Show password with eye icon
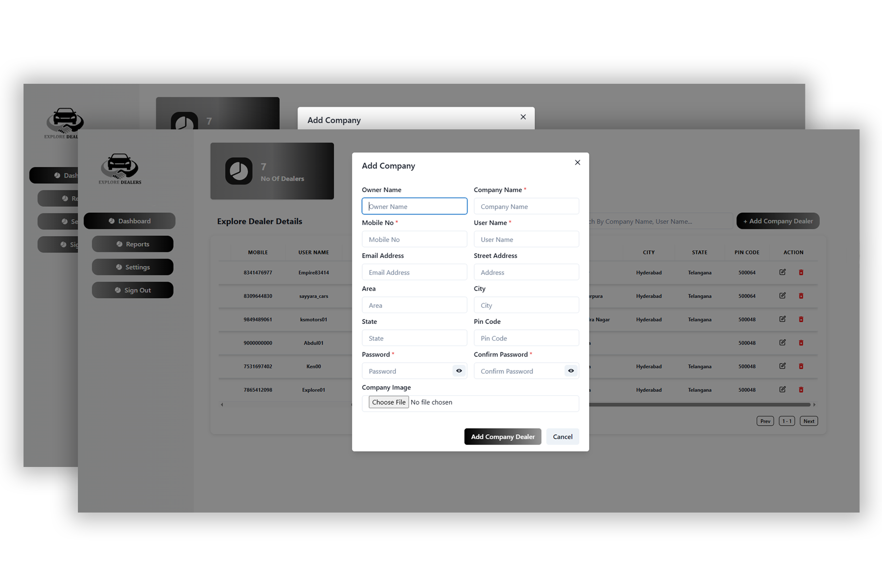882x588 pixels. (x=459, y=371)
